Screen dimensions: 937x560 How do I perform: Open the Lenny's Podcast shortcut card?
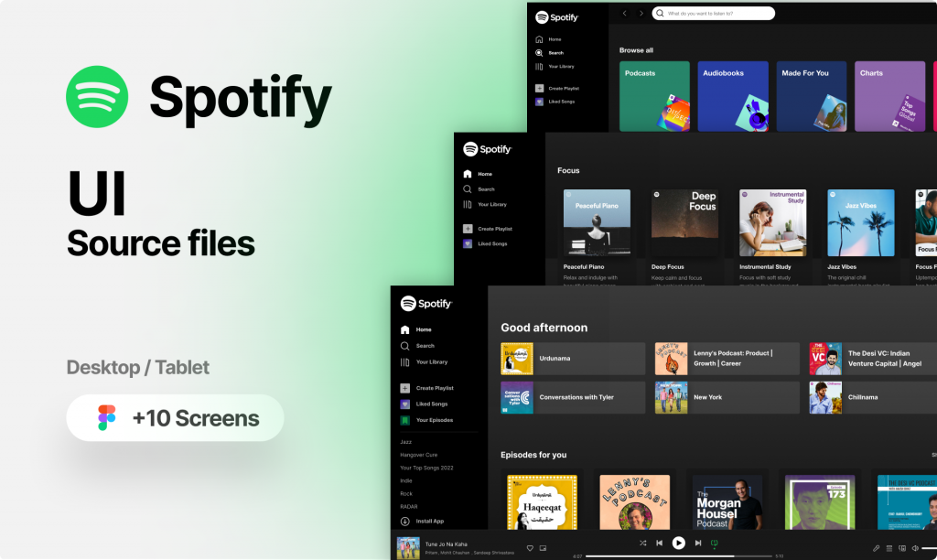click(x=727, y=359)
